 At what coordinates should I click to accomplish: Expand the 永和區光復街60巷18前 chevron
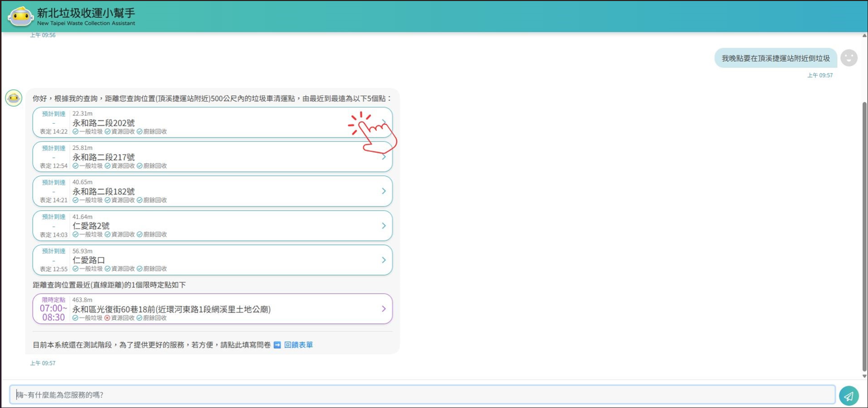384,309
